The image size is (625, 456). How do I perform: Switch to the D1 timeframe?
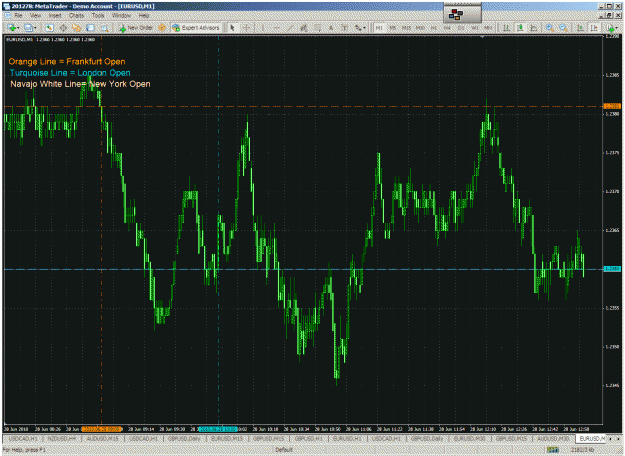(461, 28)
